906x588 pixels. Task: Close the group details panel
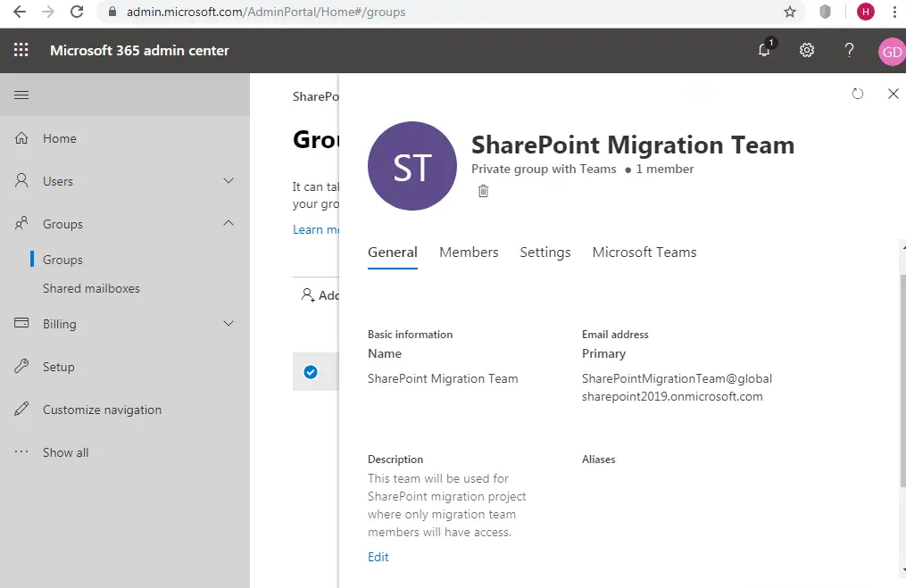coord(894,94)
